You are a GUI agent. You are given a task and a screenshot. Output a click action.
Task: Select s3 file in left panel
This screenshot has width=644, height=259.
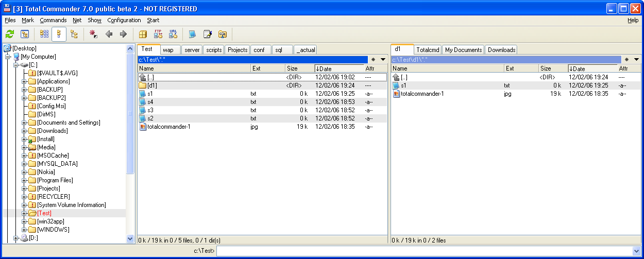coord(262,110)
